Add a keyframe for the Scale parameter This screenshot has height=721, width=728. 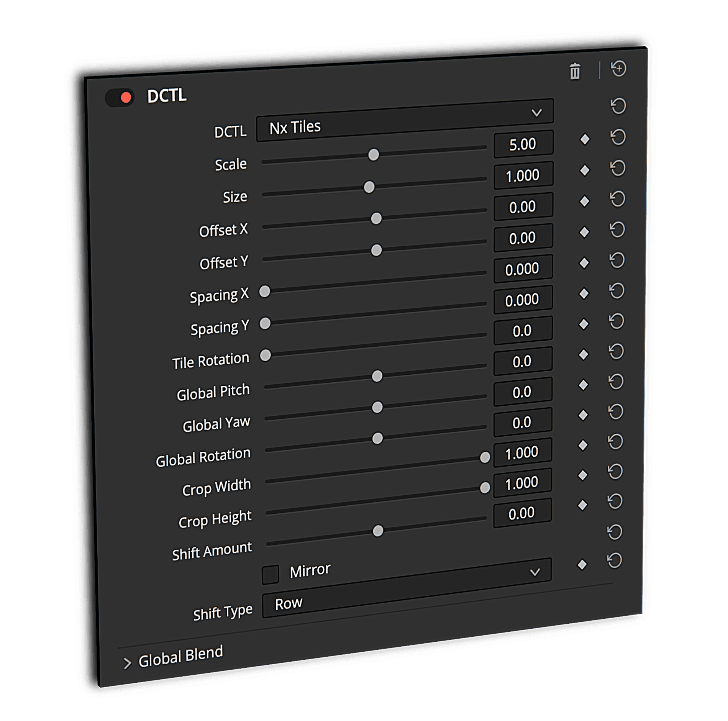tap(585, 139)
